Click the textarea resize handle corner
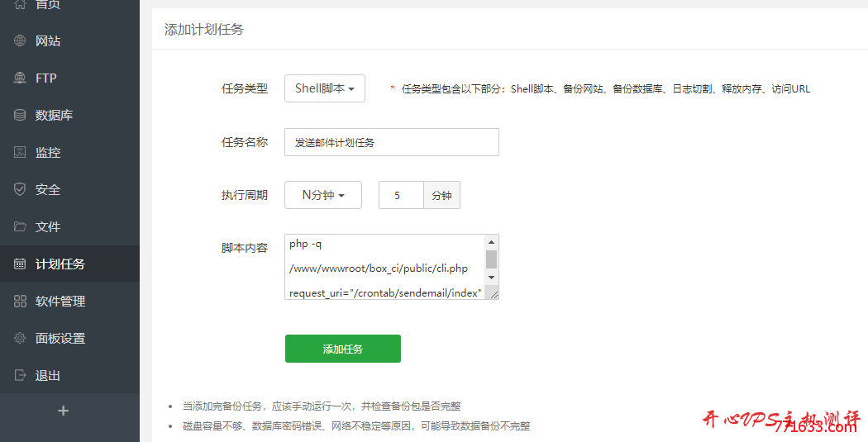The height and width of the screenshot is (442, 868). pyautogui.click(x=494, y=295)
